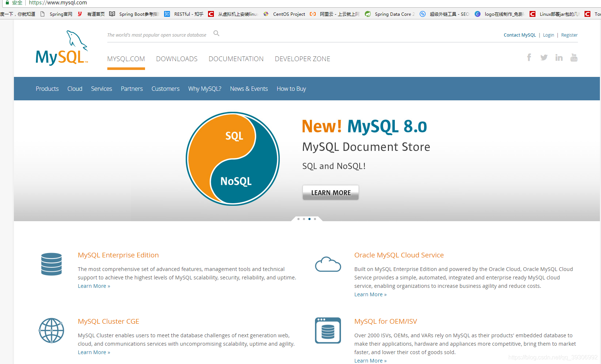
Task: Open the Services menu item
Action: pyautogui.click(x=101, y=89)
